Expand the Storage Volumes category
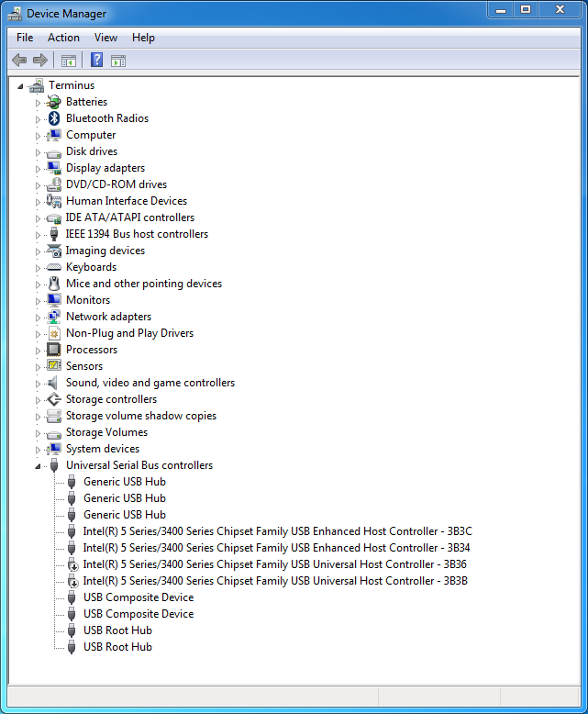Screen dimensions: 588x714 coord(38,433)
